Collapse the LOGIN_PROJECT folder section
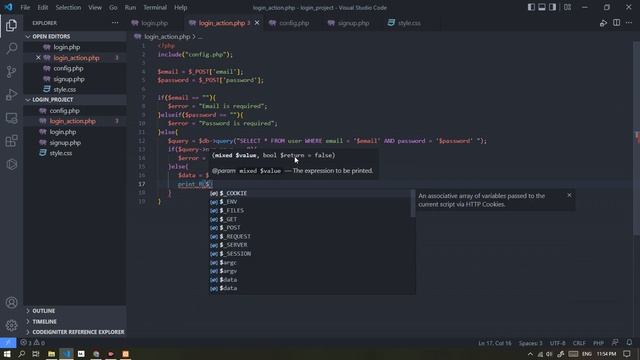 76,100
